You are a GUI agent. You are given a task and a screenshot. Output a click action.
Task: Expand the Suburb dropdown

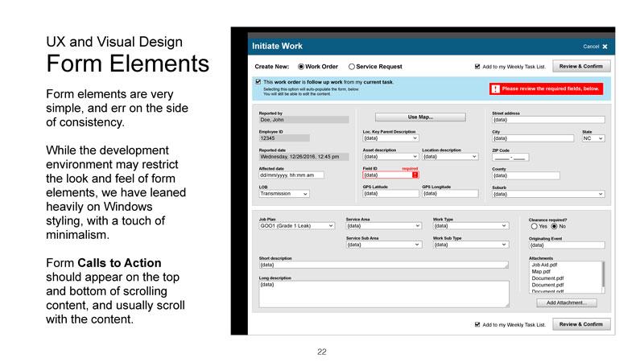pos(547,194)
